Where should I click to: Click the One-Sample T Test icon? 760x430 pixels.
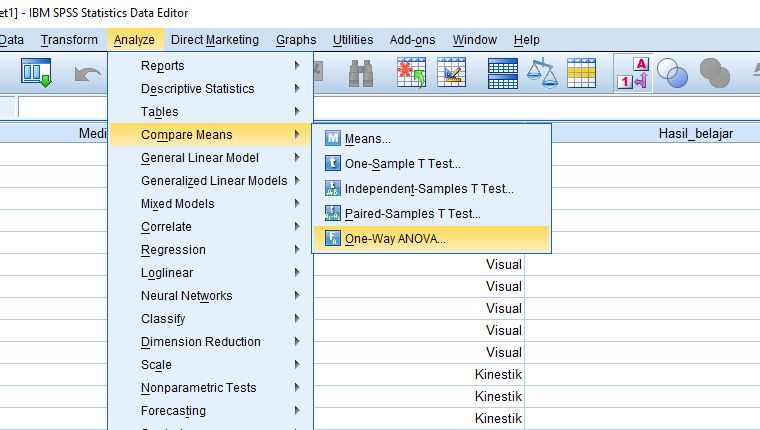point(332,163)
